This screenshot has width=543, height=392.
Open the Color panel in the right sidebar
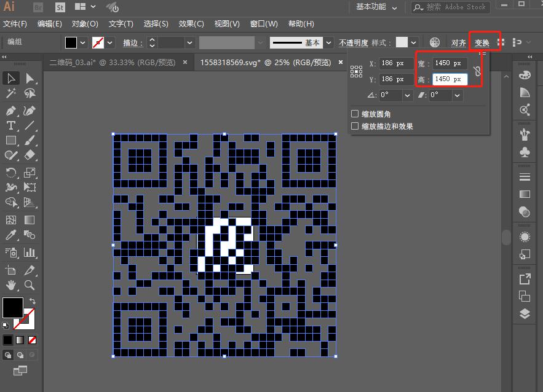pyautogui.click(x=524, y=74)
